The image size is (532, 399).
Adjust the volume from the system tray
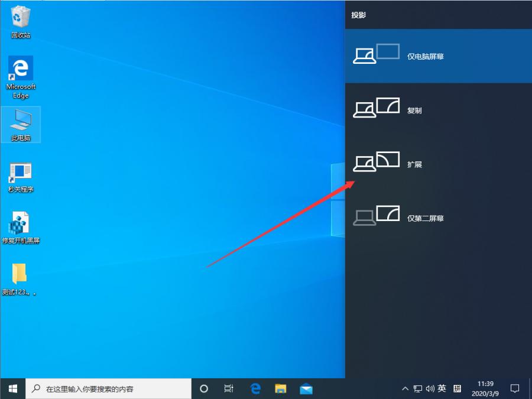pyautogui.click(x=430, y=388)
